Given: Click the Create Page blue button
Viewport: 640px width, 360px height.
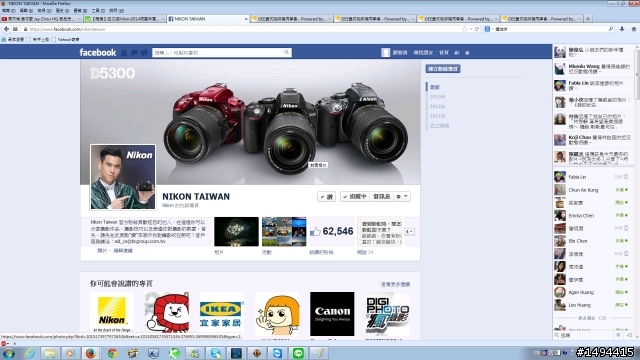Looking at the screenshot, I should coord(443,69).
